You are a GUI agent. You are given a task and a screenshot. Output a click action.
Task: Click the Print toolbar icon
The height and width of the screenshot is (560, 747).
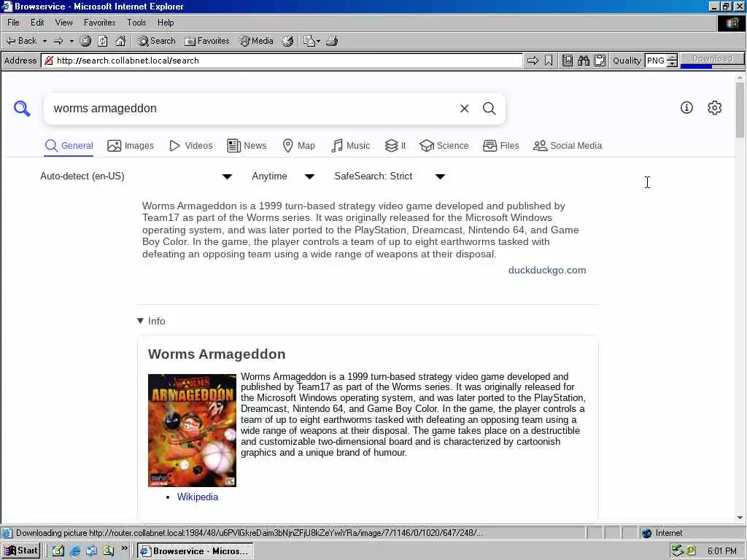pos(332,41)
